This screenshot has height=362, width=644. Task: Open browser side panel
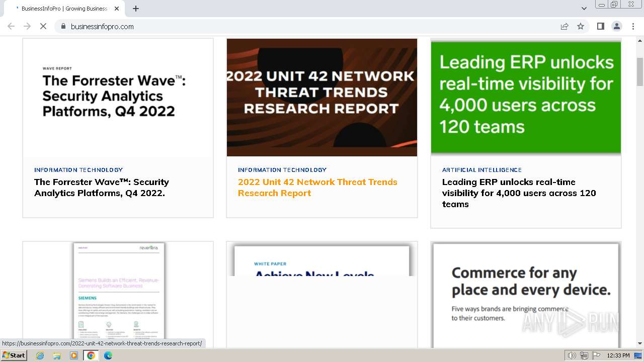pos(601,26)
